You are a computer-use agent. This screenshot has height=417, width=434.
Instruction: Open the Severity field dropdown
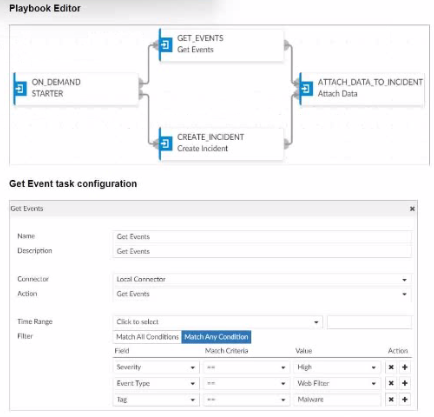pos(156,367)
